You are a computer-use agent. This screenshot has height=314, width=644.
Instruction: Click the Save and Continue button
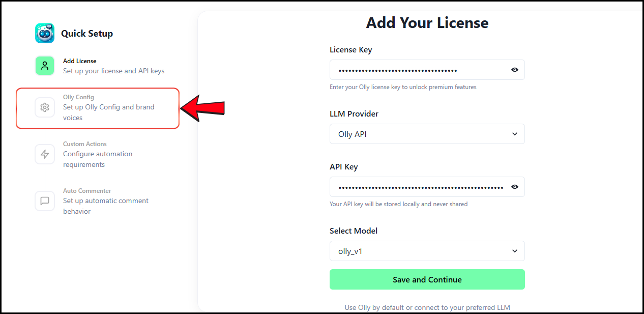pyautogui.click(x=427, y=279)
